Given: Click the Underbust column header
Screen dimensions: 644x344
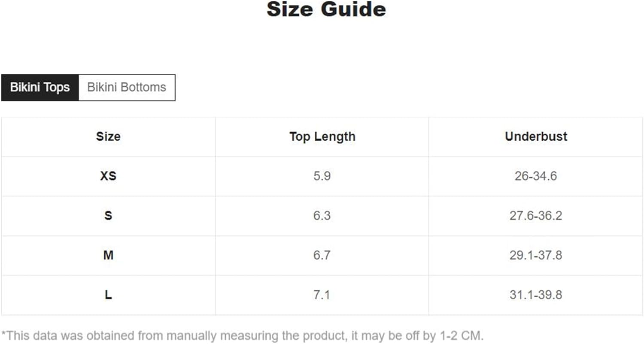Looking at the screenshot, I should click(536, 137).
